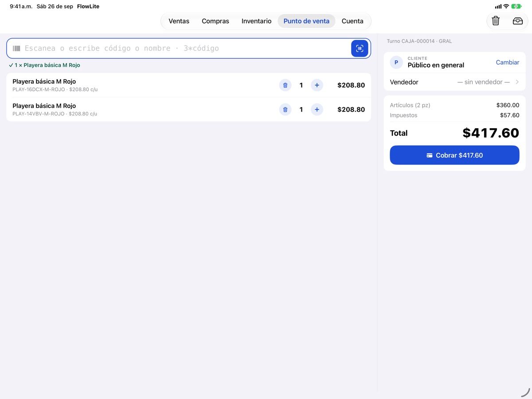Click Cambiar to change the client
Image resolution: width=532 pixels, height=399 pixels.
click(x=507, y=63)
